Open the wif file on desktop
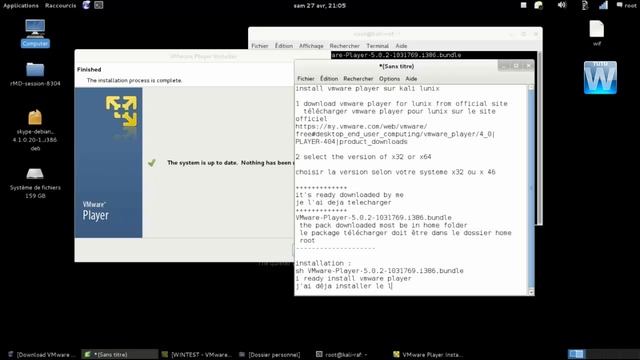This screenshot has width=640, height=360. pyautogui.click(x=597, y=29)
